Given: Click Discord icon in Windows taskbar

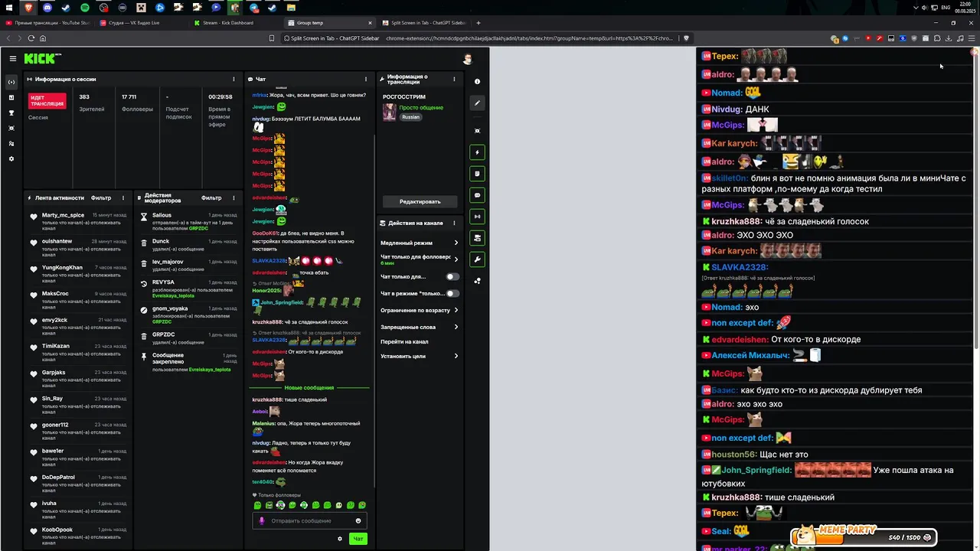Looking at the screenshot, I should coord(47,8).
